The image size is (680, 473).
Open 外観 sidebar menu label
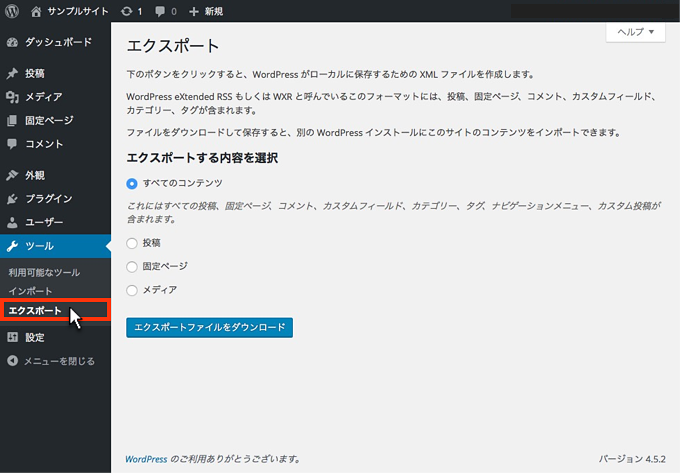click(x=35, y=175)
